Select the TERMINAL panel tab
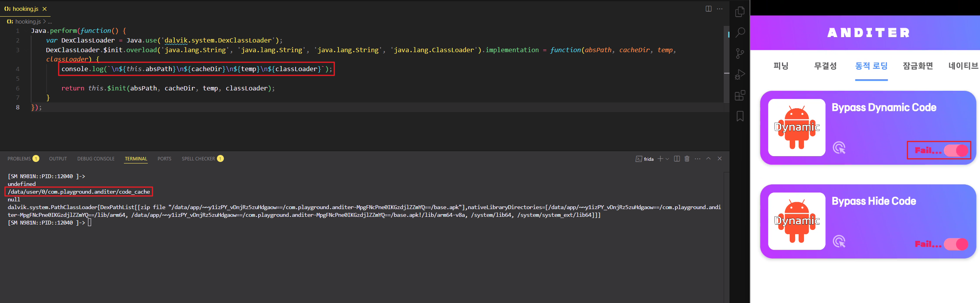Screen dimensions: 980x303 pos(136,159)
